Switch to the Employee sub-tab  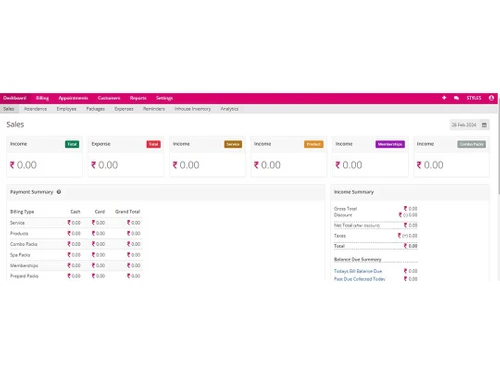(x=67, y=109)
